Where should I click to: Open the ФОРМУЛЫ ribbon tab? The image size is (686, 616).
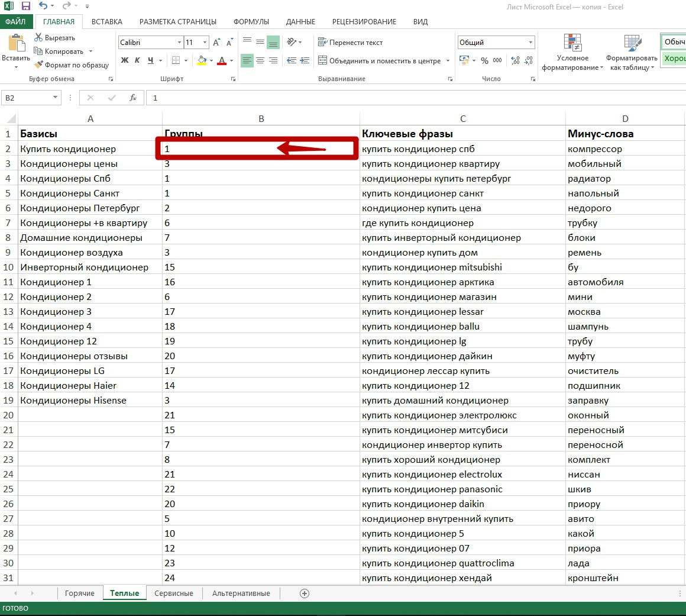251,21
